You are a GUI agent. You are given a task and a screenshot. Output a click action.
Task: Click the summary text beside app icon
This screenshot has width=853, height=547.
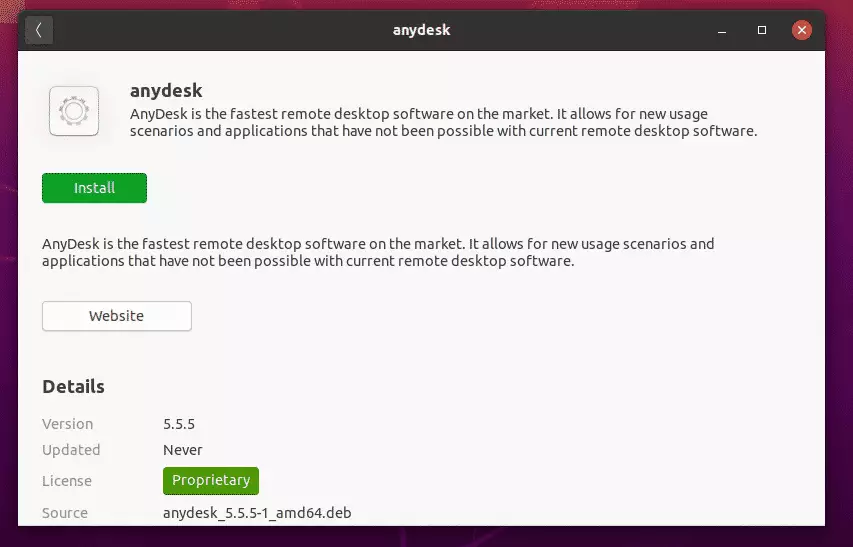[x=443, y=122]
